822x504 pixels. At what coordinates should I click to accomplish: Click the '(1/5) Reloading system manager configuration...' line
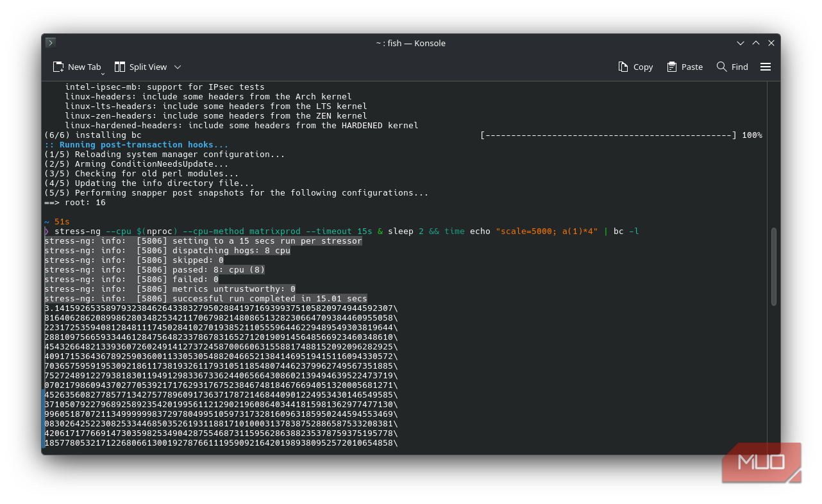point(165,154)
